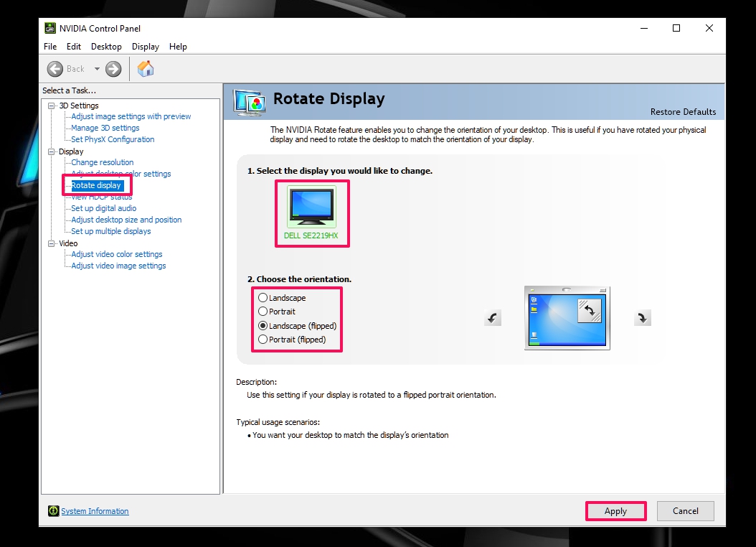
Task: Collapse the Video tree node
Action: point(51,243)
